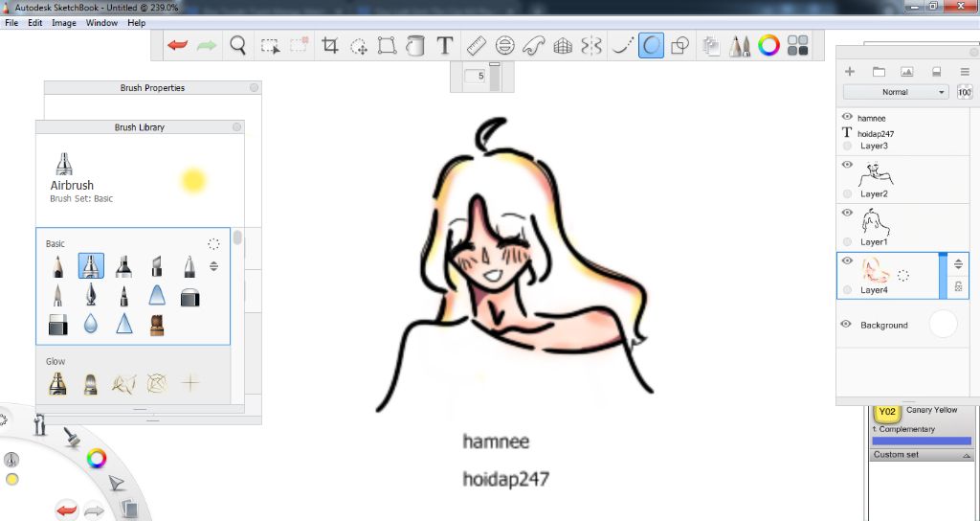Select the Smear water-drop brush
The width and height of the screenshot is (980, 521).
(x=91, y=324)
